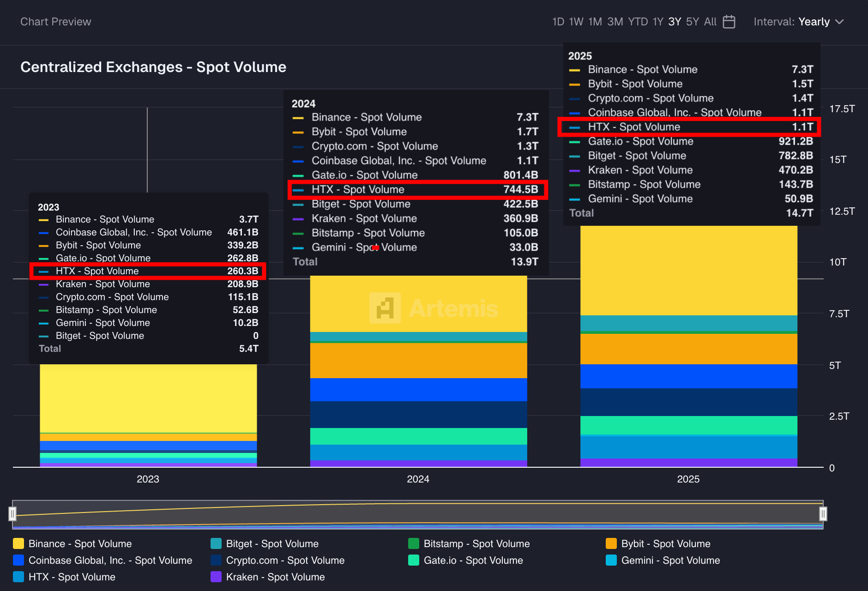Image resolution: width=868 pixels, height=591 pixels.
Task: Open the calendar date picker icon
Action: pos(729,22)
